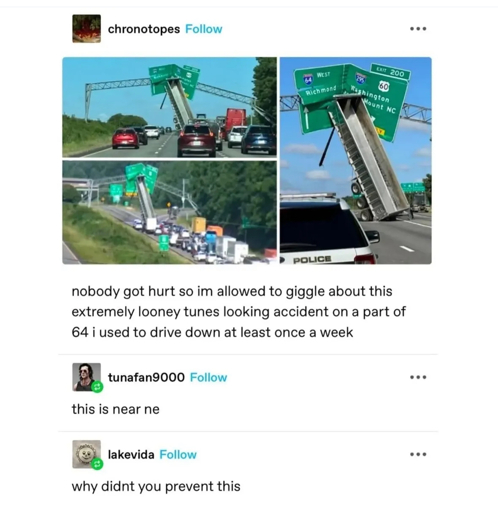View bottom-left traffic jam photo
Screen dimensions: 498x512
point(169,212)
